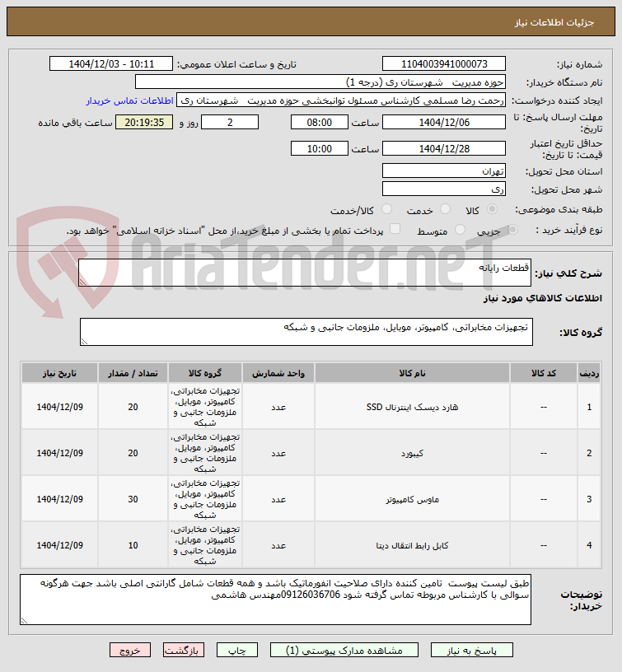
Task: Click the شماره نیاز number field
Action: pos(444,64)
